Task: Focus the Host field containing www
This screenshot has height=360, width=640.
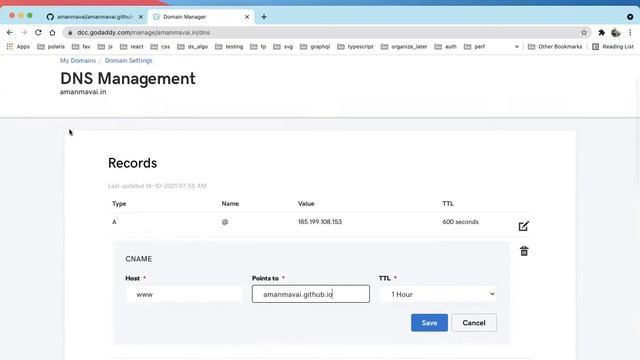Action: pos(184,294)
